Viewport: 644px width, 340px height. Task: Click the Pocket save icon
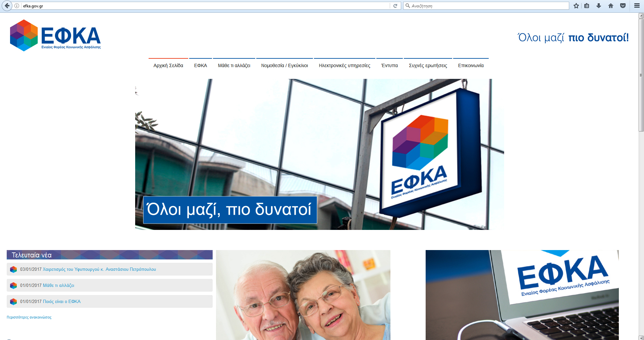pyautogui.click(x=623, y=6)
